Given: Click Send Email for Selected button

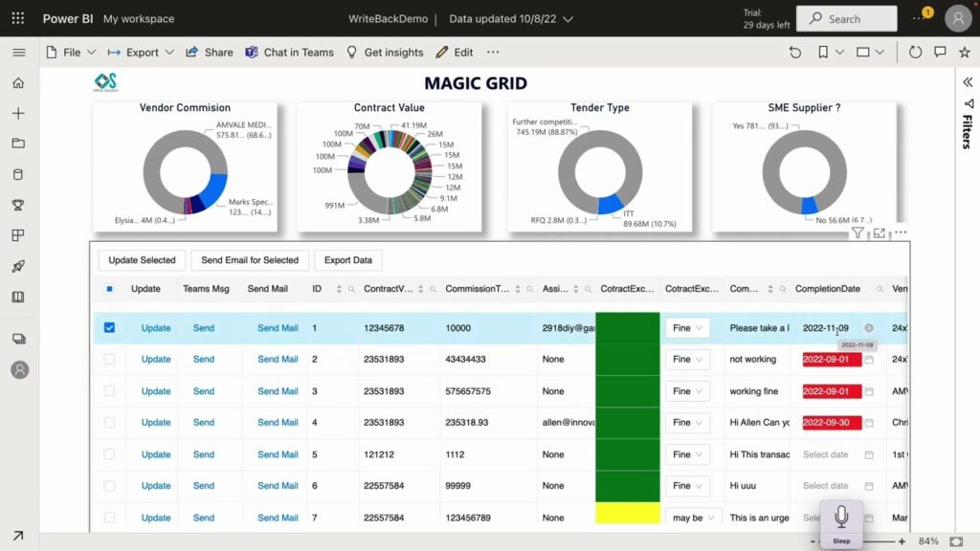Looking at the screenshot, I should point(250,260).
